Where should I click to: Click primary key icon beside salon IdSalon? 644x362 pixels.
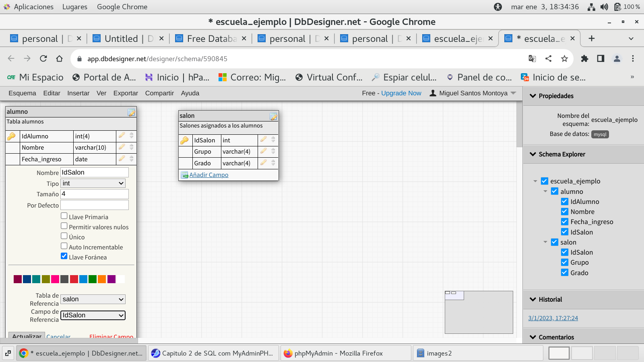click(184, 140)
